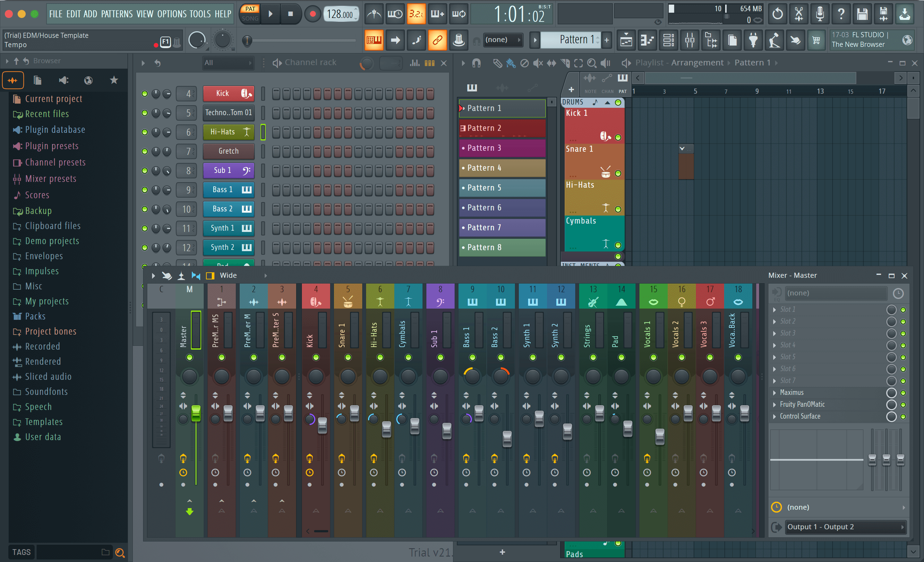Open the PATTERNS menu
924x562 pixels.
117,14
